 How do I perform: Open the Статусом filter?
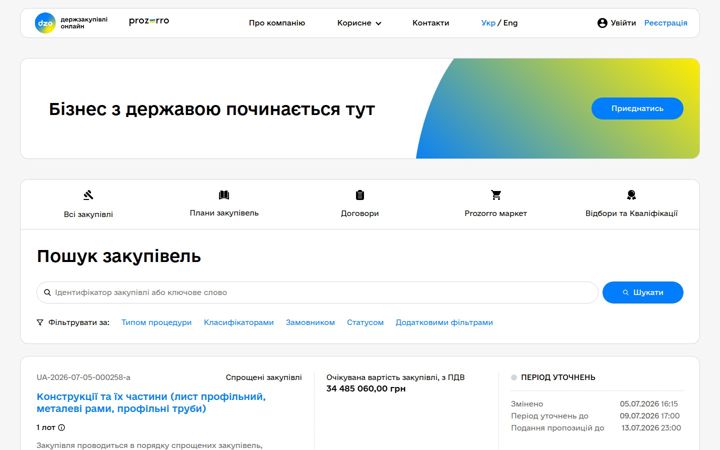click(x=365, y=322)
